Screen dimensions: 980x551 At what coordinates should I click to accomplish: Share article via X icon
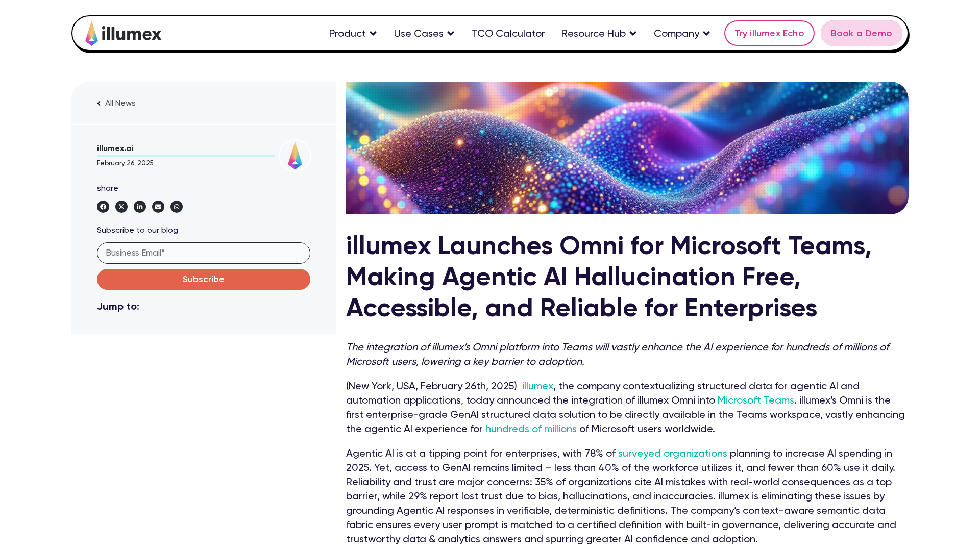121,207
